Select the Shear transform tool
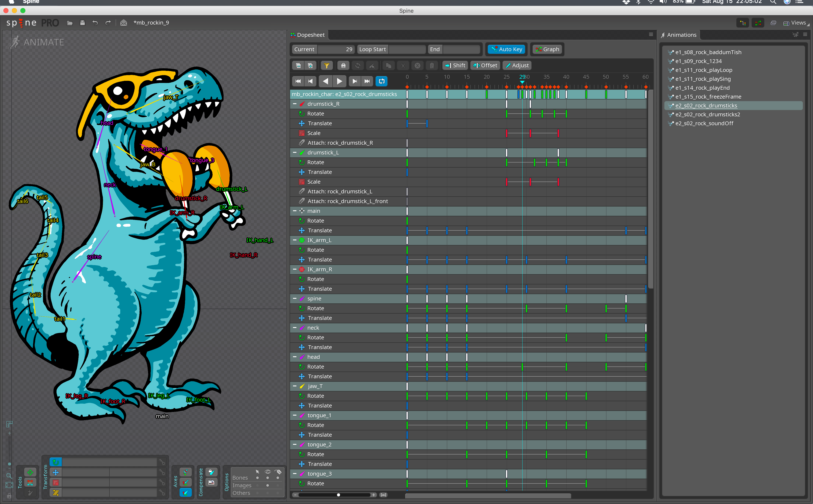This screenshot has width=813, height=504. click(x=56, y=492)
